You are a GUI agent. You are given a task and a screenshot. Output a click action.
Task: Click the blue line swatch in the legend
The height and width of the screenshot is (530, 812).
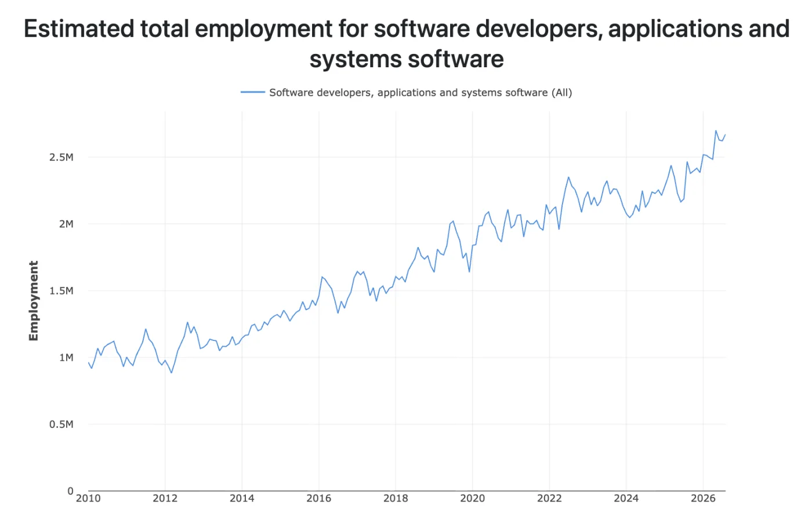(x=253, y=93)
